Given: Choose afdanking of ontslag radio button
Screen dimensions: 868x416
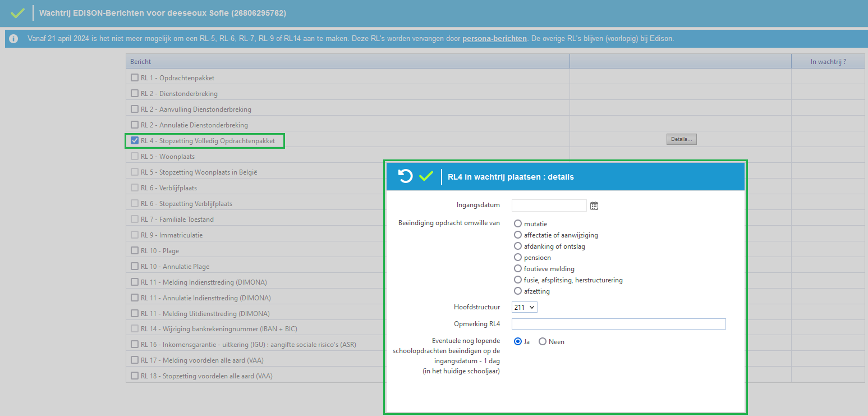Looking at the screenshot, I should (518, 246).
